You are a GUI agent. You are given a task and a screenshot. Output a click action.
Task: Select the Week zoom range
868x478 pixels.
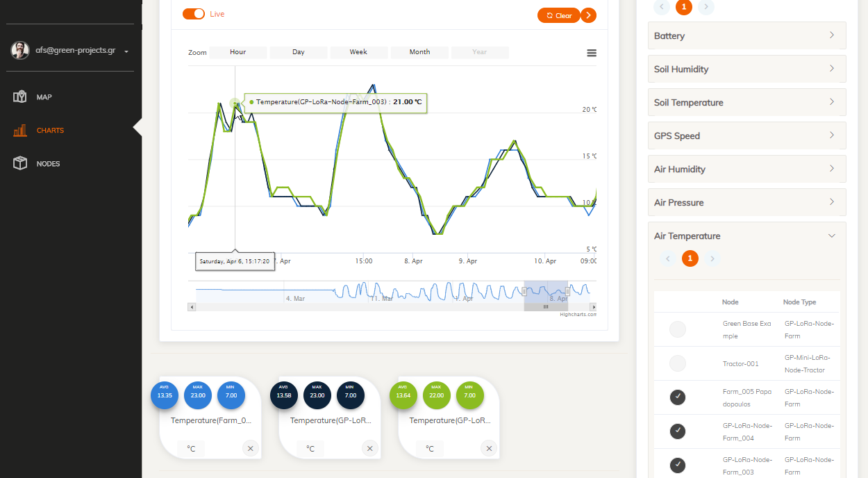pyautogui.click(x=358, y=52)
